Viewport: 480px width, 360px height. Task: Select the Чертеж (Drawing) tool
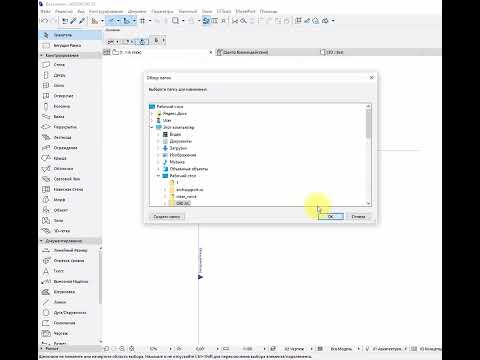(69, 333)
